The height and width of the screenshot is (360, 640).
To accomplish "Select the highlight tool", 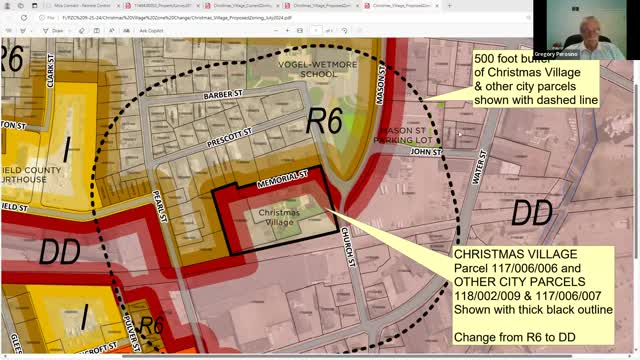I will (x=22, y=31).
